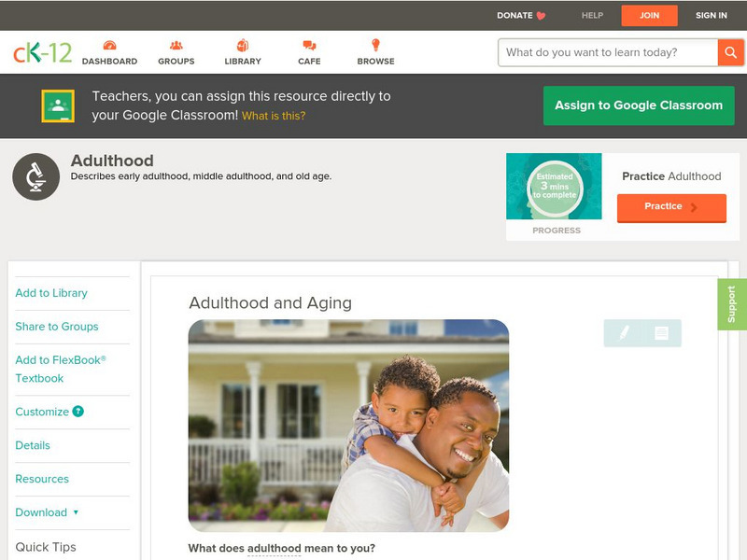
Task: Open the Library backpack icon
Action: click(243, 45)
